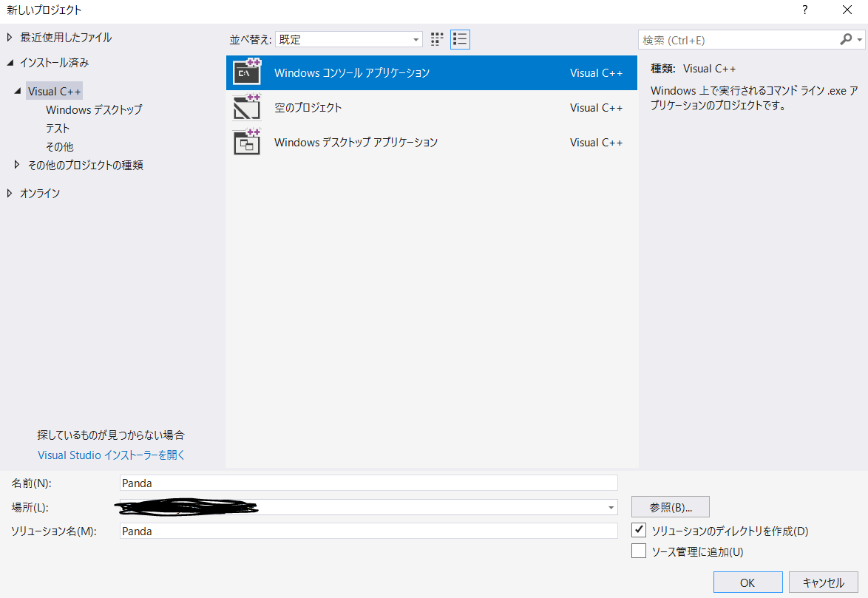868x598 pixels.
Task: Click the help question mark icon
Action: [806, 10]
